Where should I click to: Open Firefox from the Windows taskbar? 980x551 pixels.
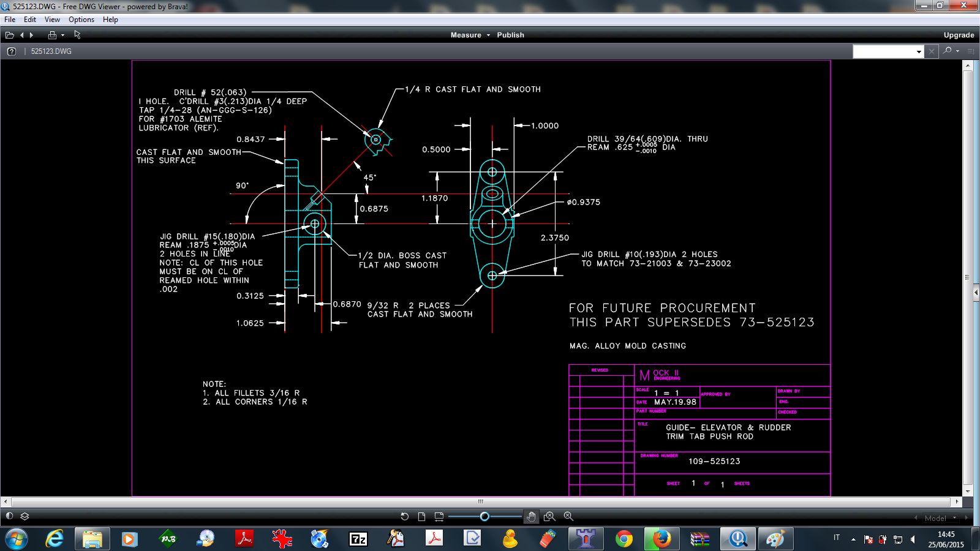point(661,539)
